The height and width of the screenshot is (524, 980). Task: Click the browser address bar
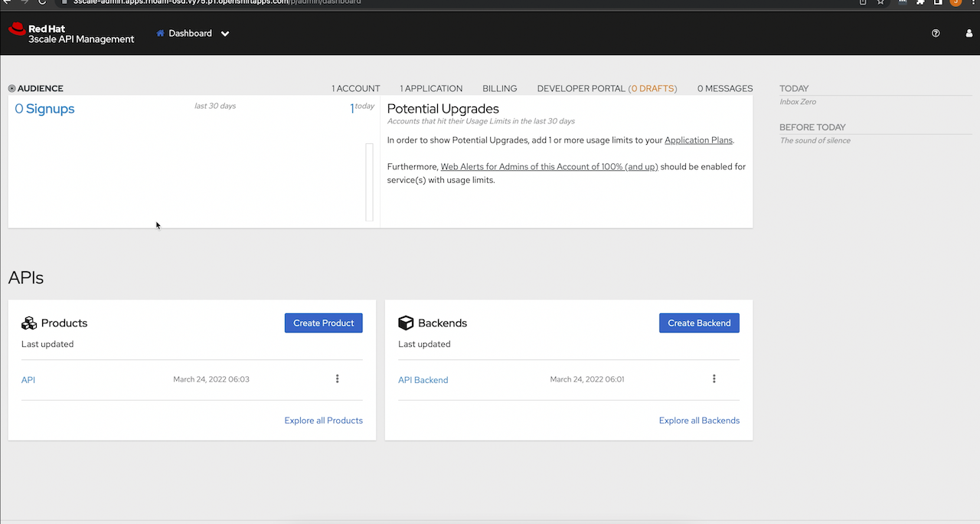coord(230,3)
